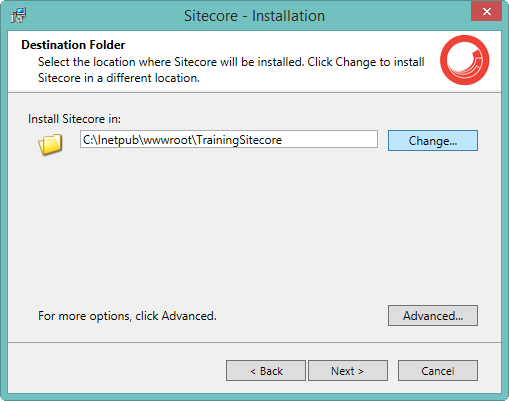Screen dimensions: 509x401
Task: Place the cursor after 'TrainingSitecore' in the path
Action: pos(283,140)
